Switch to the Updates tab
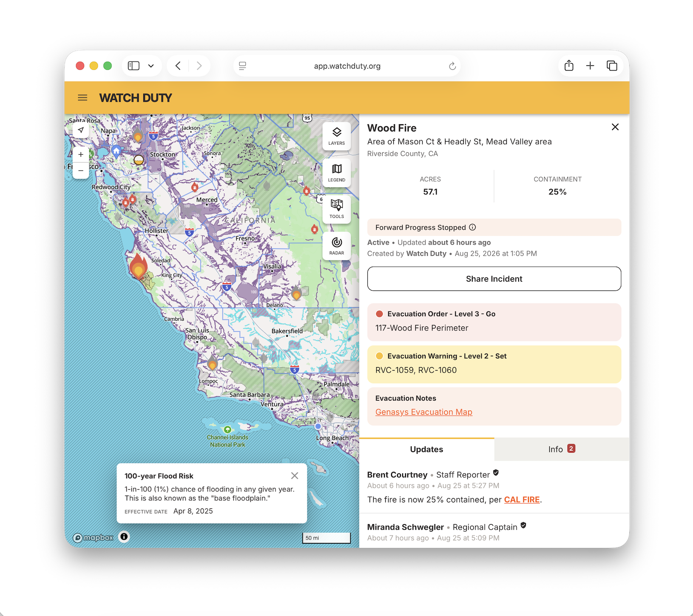This screenshot has width=693, height=616. coord(426,449)
